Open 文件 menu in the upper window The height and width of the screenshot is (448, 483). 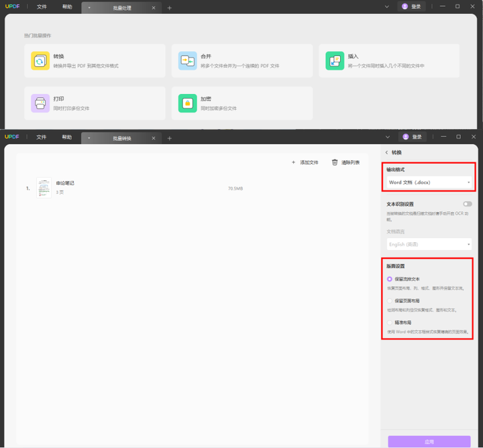(x=42, y=7)
